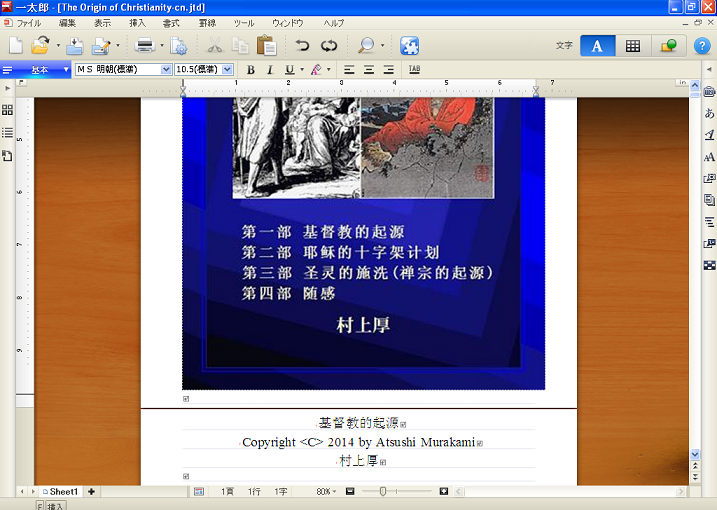Image resolution: width=717 pixels, height=510 pixels.
Task: Click the undo arrow icon
Action: point(302,45)
